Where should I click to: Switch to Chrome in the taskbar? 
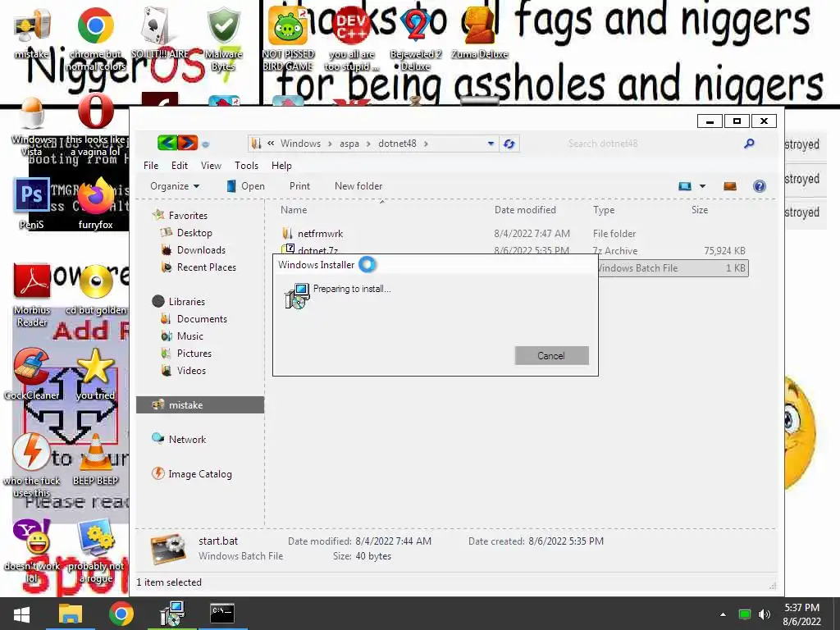(121, 614)
